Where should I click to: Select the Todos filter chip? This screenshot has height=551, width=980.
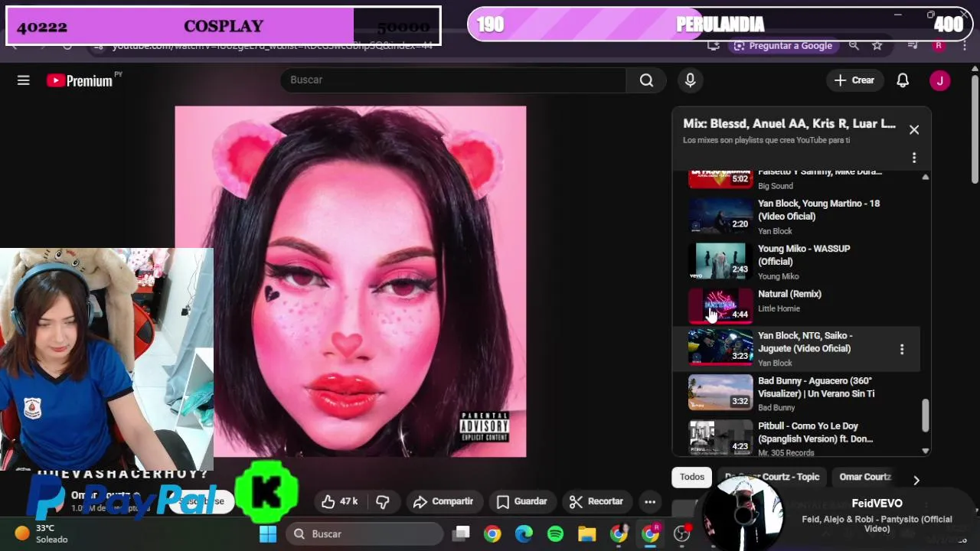[691, 477]
